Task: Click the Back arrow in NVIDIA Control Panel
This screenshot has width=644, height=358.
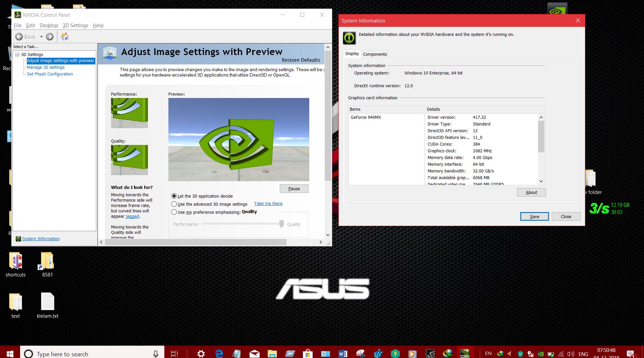Action: tap(19, 37)
